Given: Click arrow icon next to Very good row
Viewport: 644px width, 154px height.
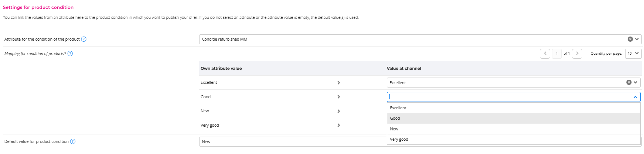Looking at the screenshot, I should pyautogui.click(x=338, y=125).
